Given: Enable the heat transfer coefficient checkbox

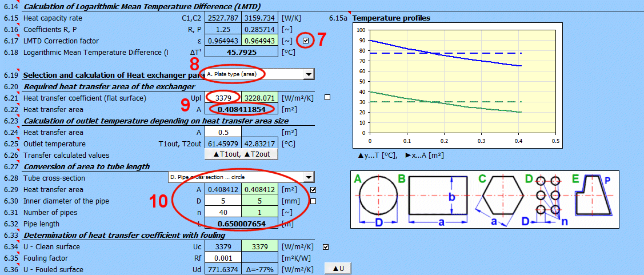Looking at the screenshot, I should 327,98.
